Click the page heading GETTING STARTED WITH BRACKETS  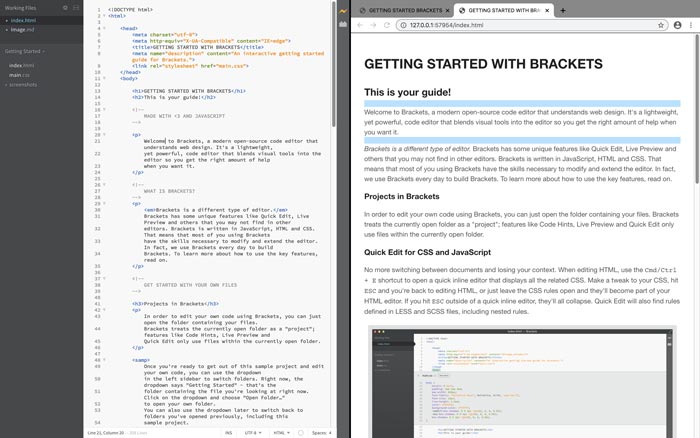(483, 64)
